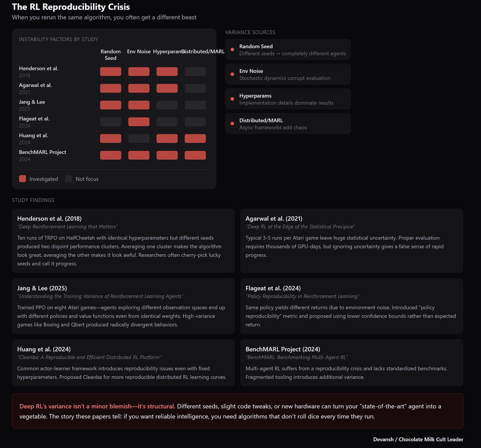
Task: Click Jang & Lee Hyperparams gray cell
Action: pyautogui.click(x=167, y=105)
